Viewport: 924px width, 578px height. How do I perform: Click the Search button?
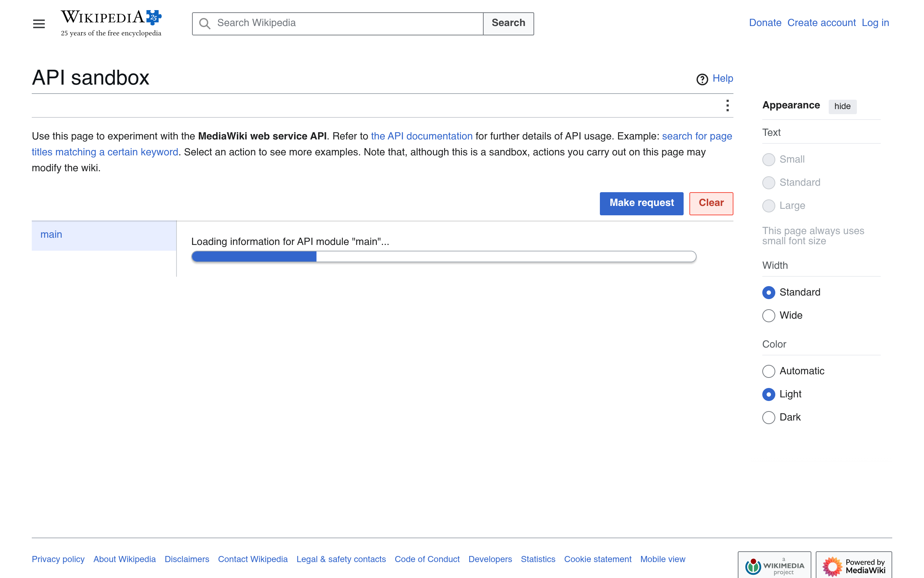coord(508,24)
